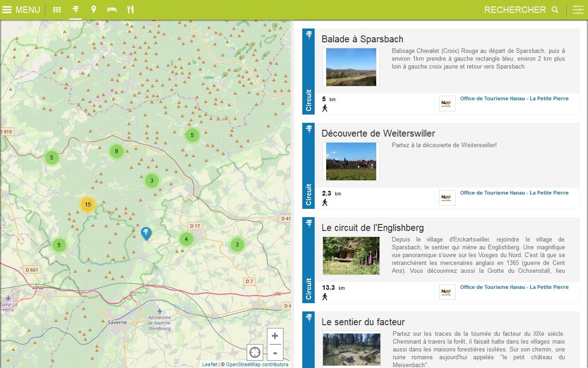This screenshot has width=588, height=368.
Task: Click "Partez à la découverte de Weiterswiller!" text
Action: (x=444, y=145)
